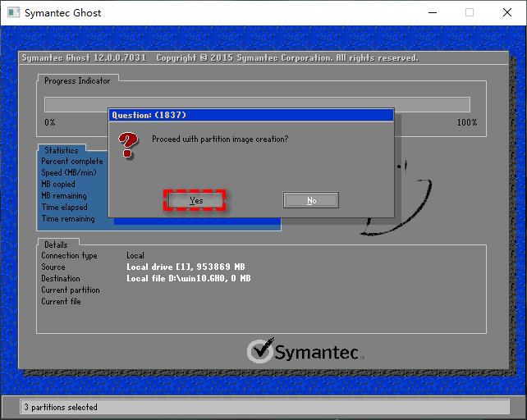
Task: Click the Symantec Ghost title bar app icon
Action: (11, 12)
